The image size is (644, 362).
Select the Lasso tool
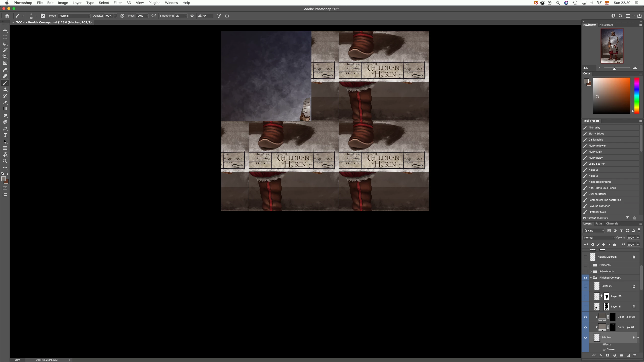(x=5, y=43)
